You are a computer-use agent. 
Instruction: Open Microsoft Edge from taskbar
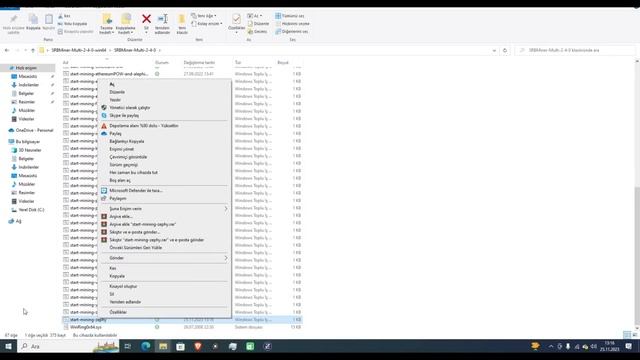pyautogui.click(x=145, y=347)
